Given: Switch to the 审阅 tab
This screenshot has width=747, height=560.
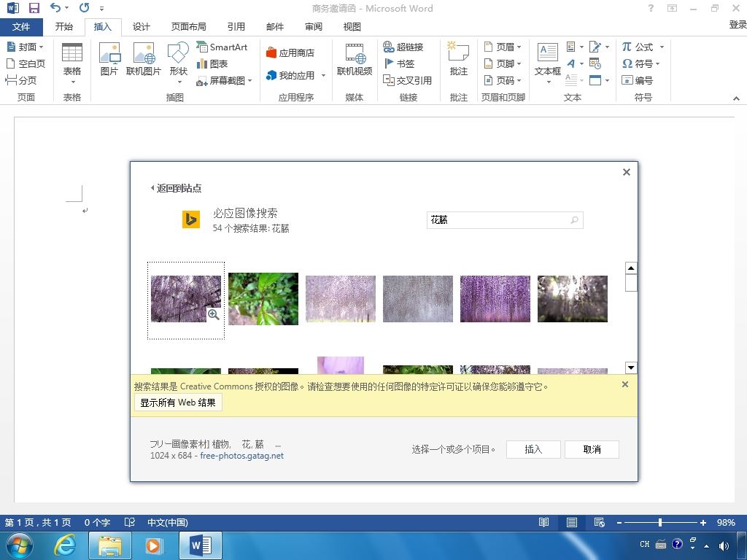Looking at the screenshot, I should [313, 27].
